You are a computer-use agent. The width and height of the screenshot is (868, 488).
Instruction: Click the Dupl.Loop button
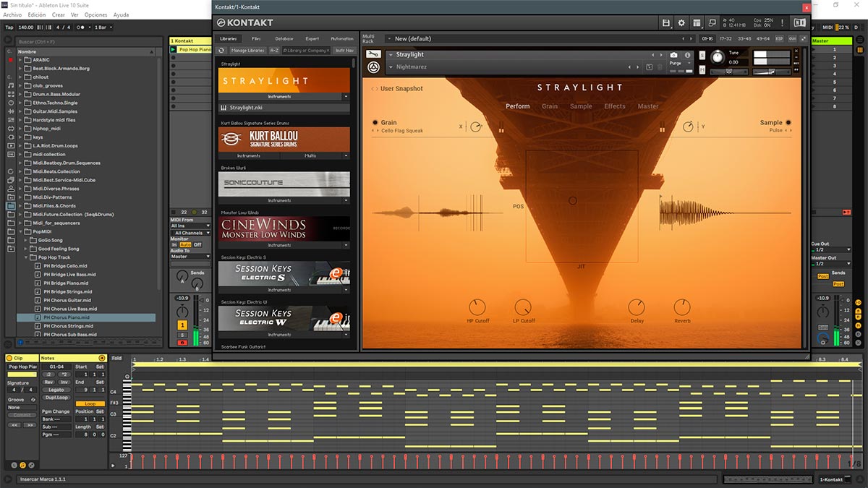click(56, 398)
